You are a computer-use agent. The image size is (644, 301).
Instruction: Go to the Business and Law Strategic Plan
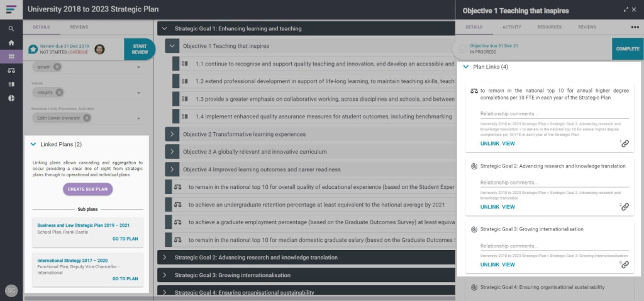[125, 239]
